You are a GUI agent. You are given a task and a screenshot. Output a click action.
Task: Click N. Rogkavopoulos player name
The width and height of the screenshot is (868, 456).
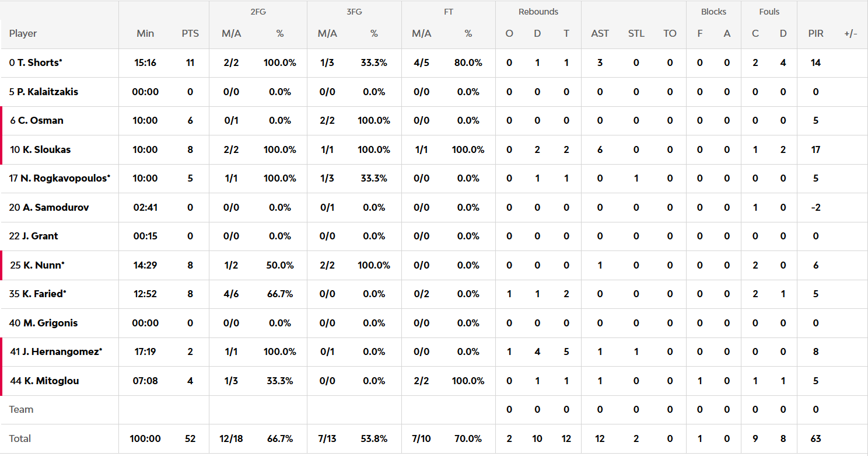coord(65,178)
